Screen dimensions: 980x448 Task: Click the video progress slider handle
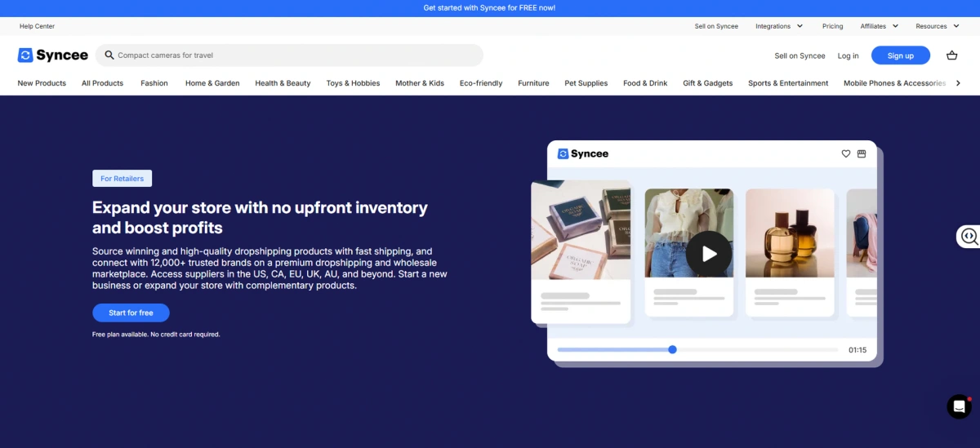point(672,349)
